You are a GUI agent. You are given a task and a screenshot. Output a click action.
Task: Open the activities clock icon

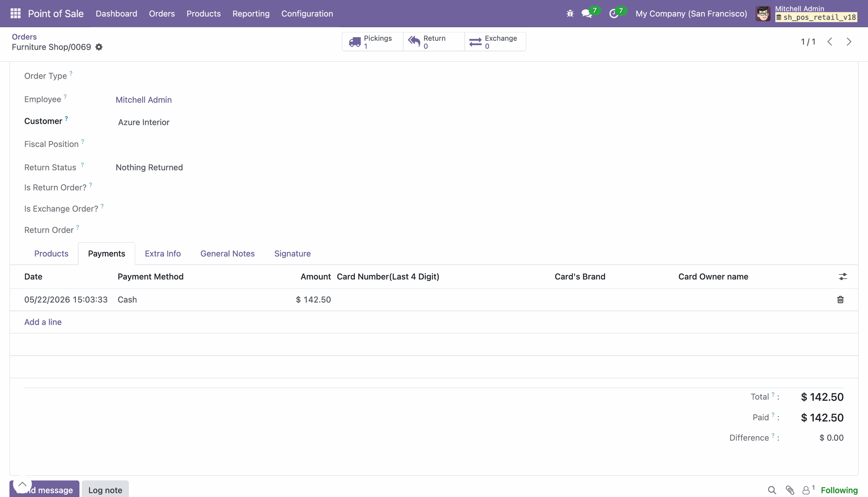point(613,14)
